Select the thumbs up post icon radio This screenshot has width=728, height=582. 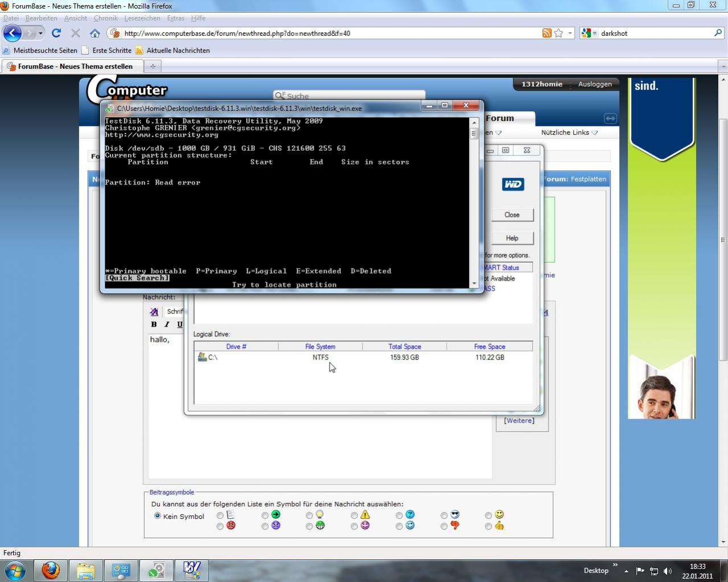click(488, 526)
